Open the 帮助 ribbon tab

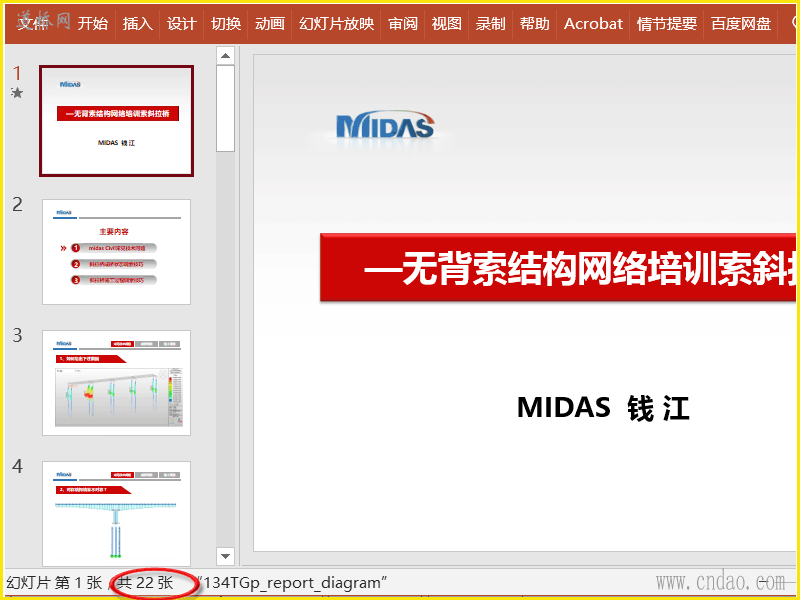click(x=535, y=23)
